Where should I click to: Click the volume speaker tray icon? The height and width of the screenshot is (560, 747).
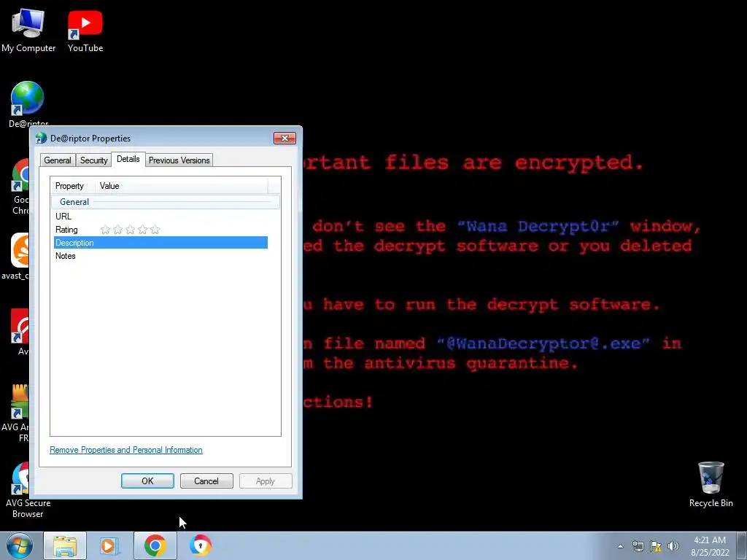[673, 546]
